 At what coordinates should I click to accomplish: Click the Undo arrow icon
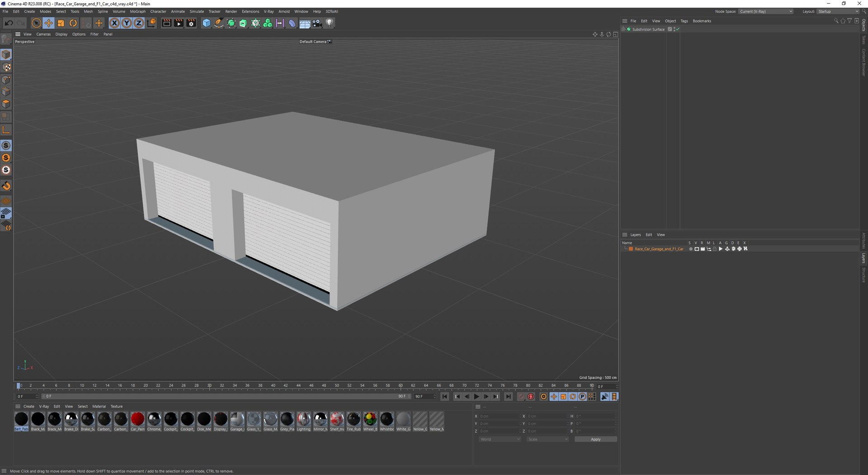(9, 23)
